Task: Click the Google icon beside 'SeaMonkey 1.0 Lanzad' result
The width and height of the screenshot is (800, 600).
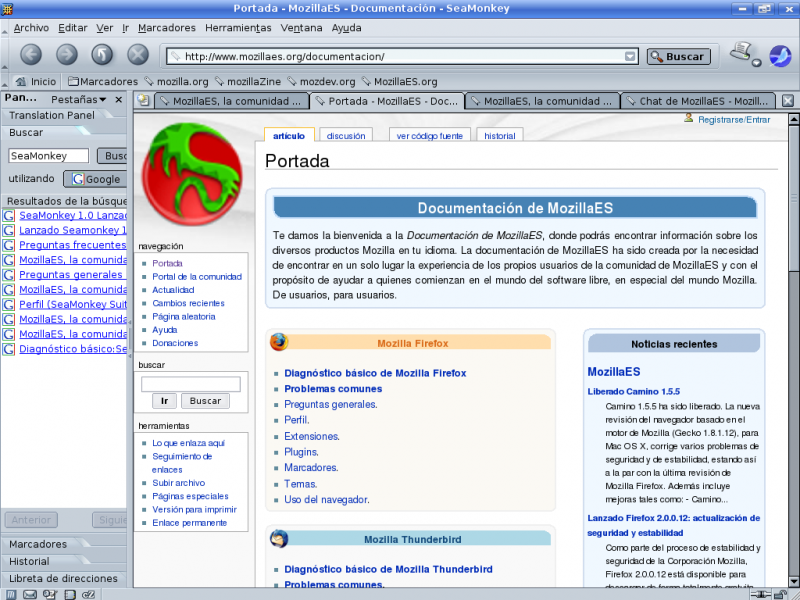Action: click(x=9, y=215)
